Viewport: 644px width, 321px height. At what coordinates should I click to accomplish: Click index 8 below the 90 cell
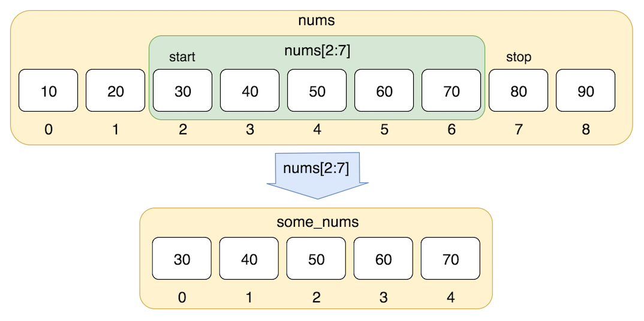586,130
